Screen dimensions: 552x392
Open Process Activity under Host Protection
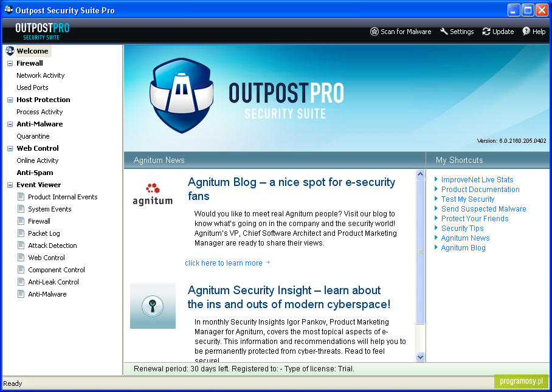[40, 112]
